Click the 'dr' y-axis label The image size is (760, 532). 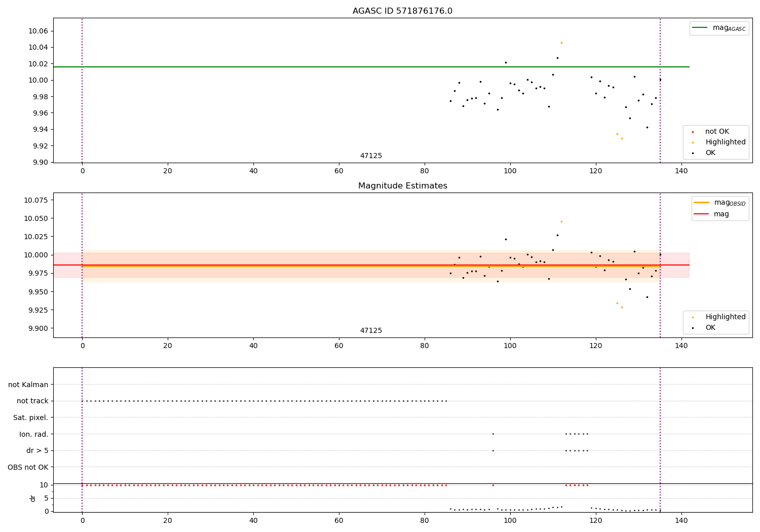point(33,498)
